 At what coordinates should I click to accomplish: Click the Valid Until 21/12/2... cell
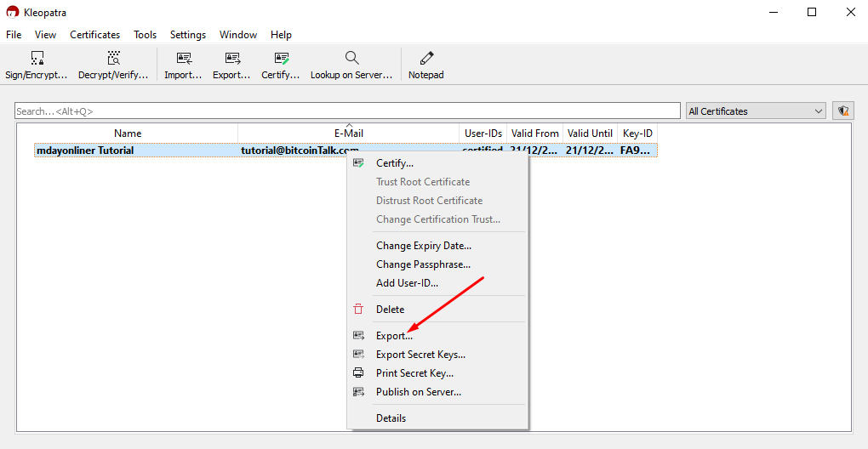590,150
